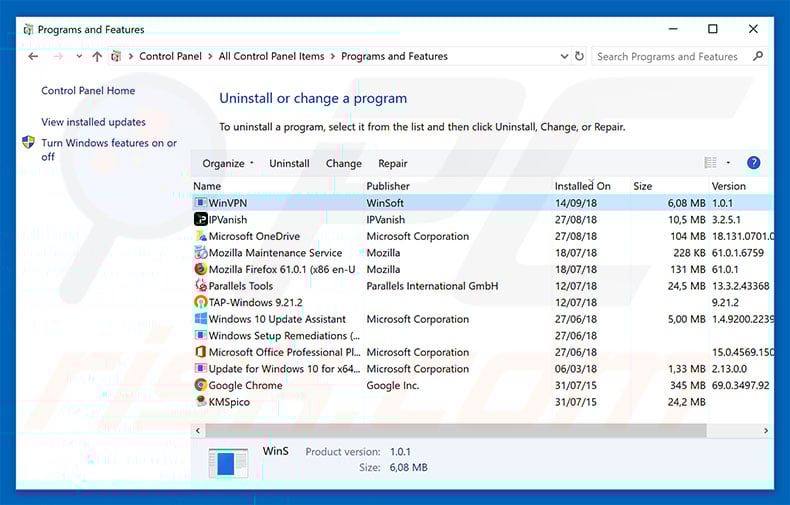Click the Microsoft OneDrive icon
The width and height of the screenshot is (790, 505).
[201, 236]
